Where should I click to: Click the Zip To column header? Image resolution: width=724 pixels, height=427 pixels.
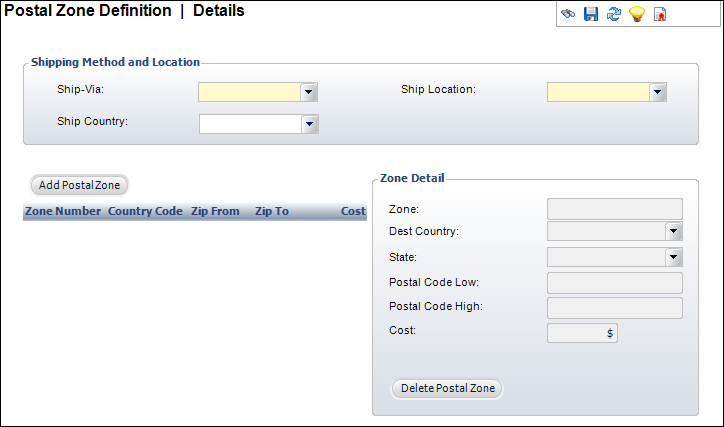[x=272, y=212]
